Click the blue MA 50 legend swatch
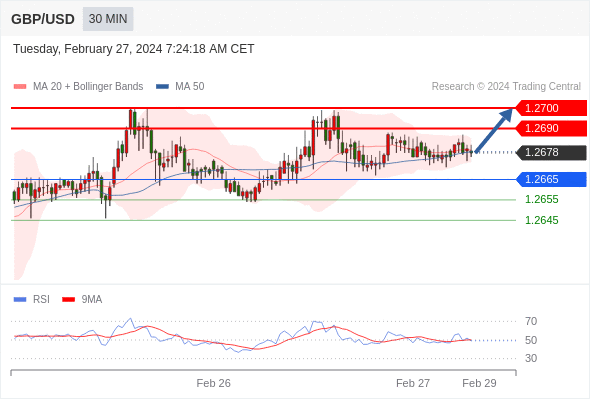The width and height of the screenshot is (590, 400). (x=162, y=87)
